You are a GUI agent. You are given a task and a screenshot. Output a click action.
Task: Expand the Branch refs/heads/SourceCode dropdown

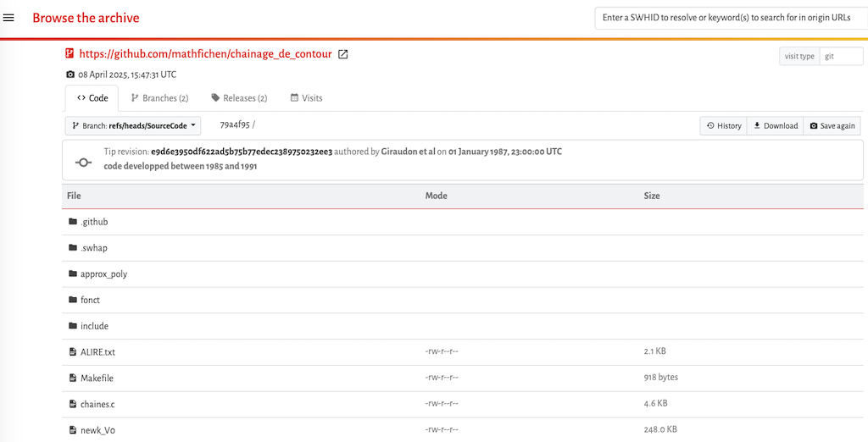133,125
